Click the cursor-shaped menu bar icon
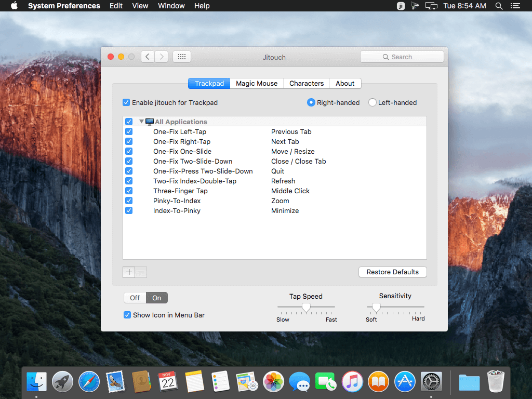 (x=415, y=6)
